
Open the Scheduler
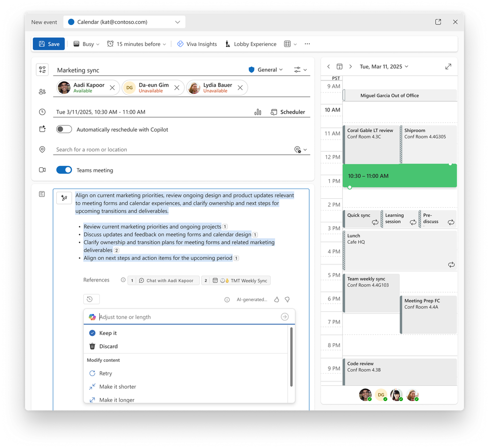click(288, 112)
